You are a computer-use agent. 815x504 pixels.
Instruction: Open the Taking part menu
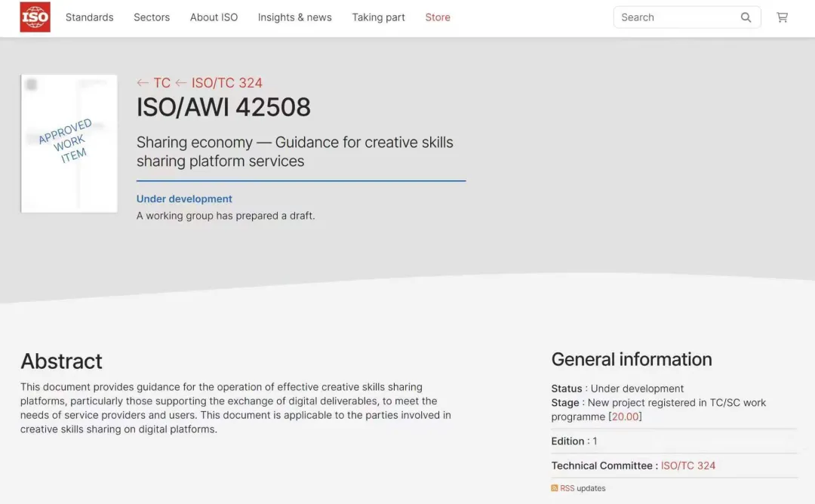click(x=378, y=17)
